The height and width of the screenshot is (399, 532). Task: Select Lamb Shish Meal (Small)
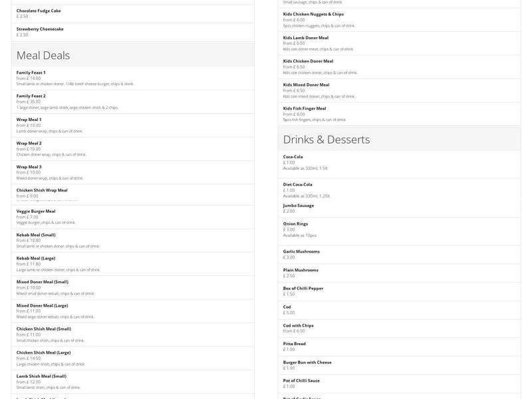41,376
